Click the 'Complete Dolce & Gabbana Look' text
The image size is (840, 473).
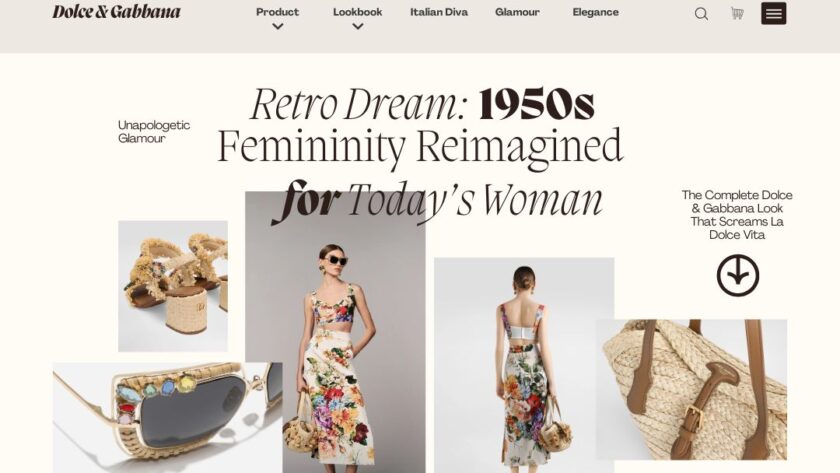coord(737,215)
